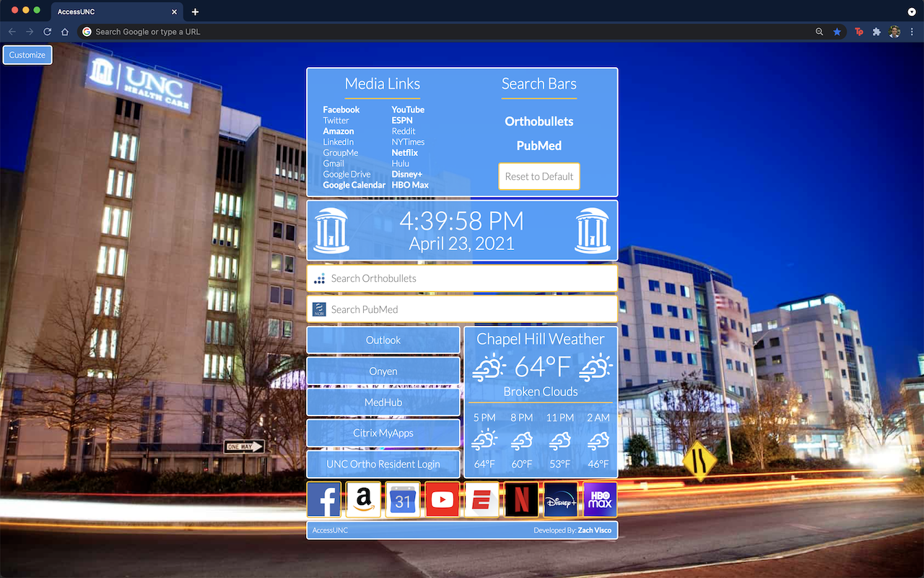Image resolution: width=924 pixels, height=578 pixels.
Task: Open the Facebook shortcut icon
Action: [x=324, y=500]
